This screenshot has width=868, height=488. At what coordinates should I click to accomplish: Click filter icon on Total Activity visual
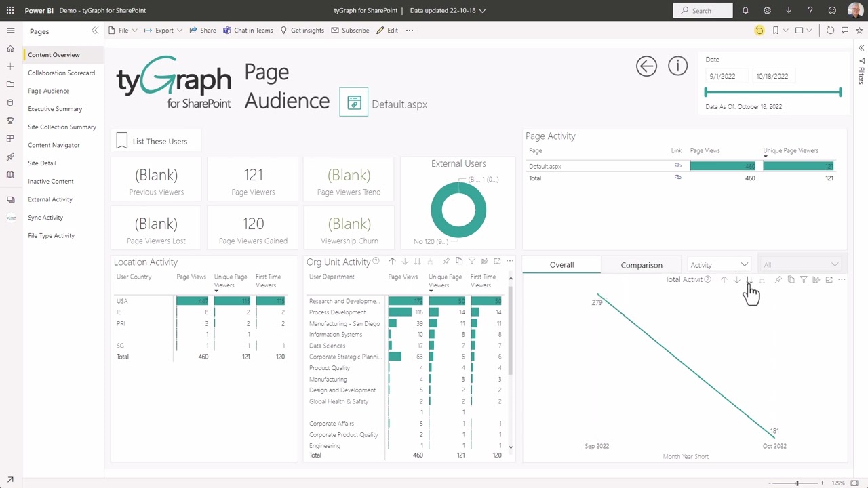pyautogui.click(x=804, y=279)
